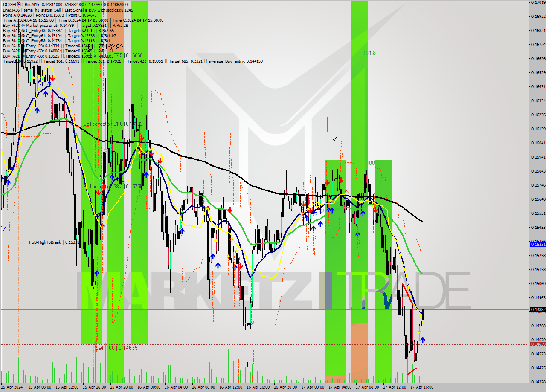
Task: Click the average_Buy_entry: 0.144159 text
Action: [x=235, y=61]
